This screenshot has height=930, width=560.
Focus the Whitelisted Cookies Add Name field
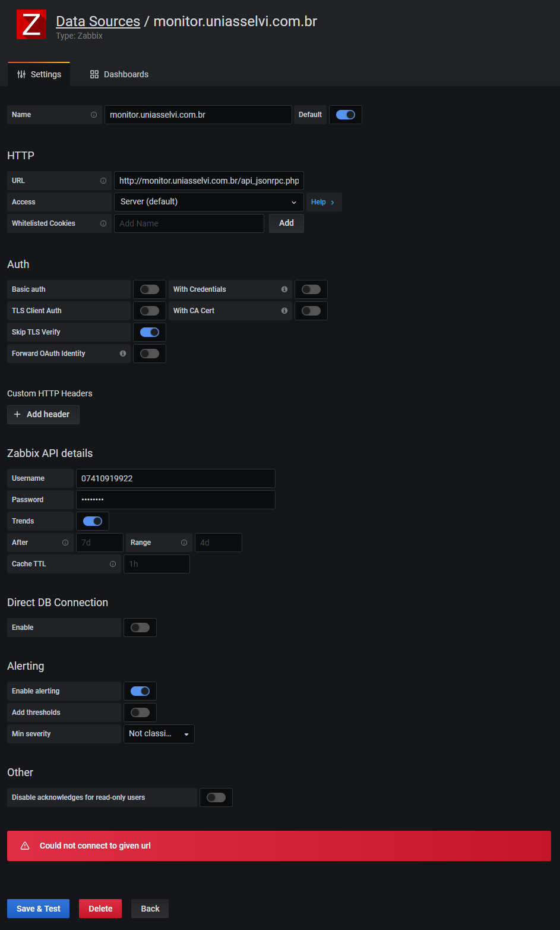tap(189, 223)
